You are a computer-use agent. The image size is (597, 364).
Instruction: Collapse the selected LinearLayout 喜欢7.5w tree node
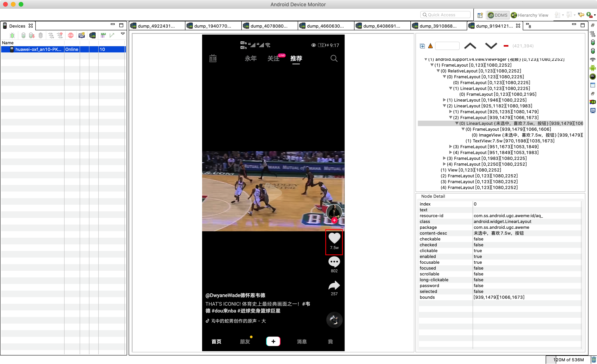click(456, 123)
